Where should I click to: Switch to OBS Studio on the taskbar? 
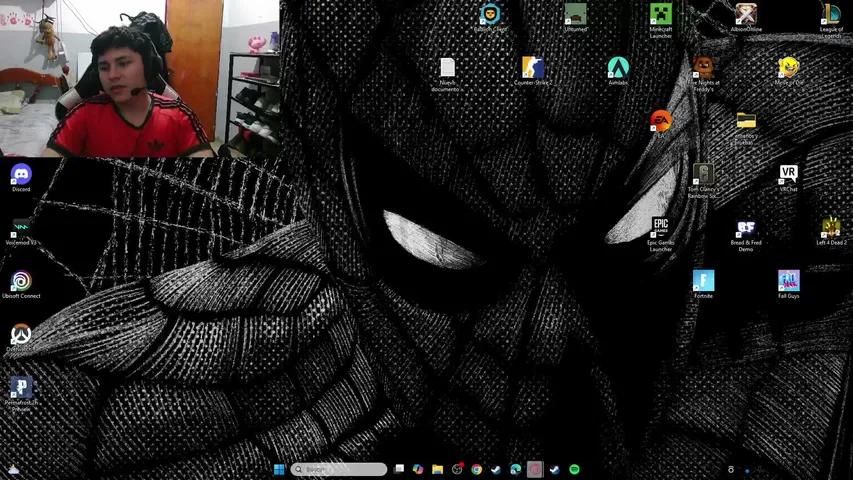(457, 469)
